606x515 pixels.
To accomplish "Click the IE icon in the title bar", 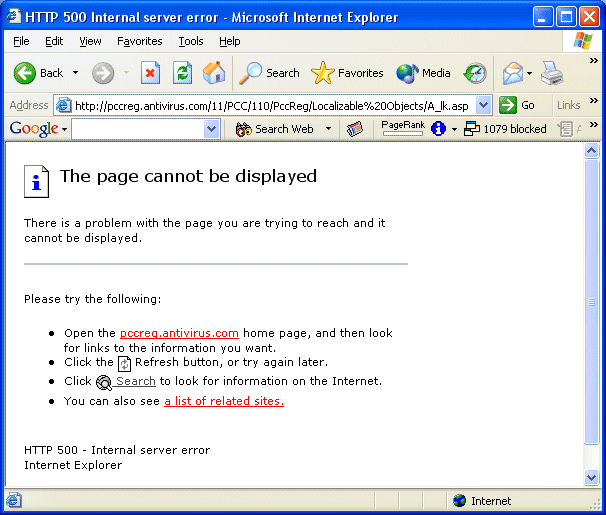I will point(14,17).
